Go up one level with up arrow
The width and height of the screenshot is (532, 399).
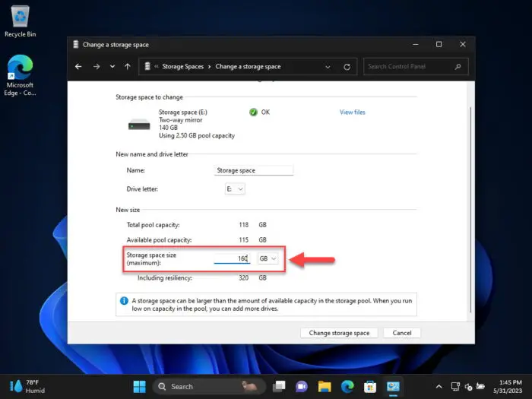(128, 67)
